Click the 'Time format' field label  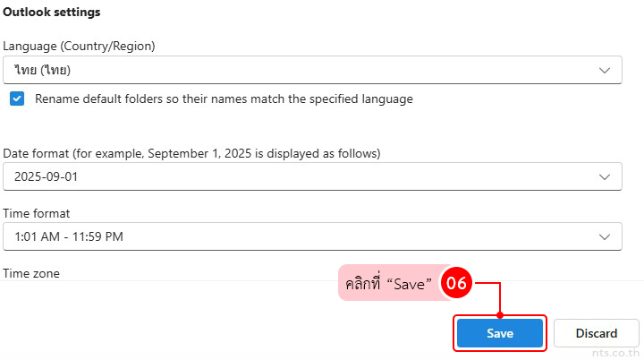37,213
